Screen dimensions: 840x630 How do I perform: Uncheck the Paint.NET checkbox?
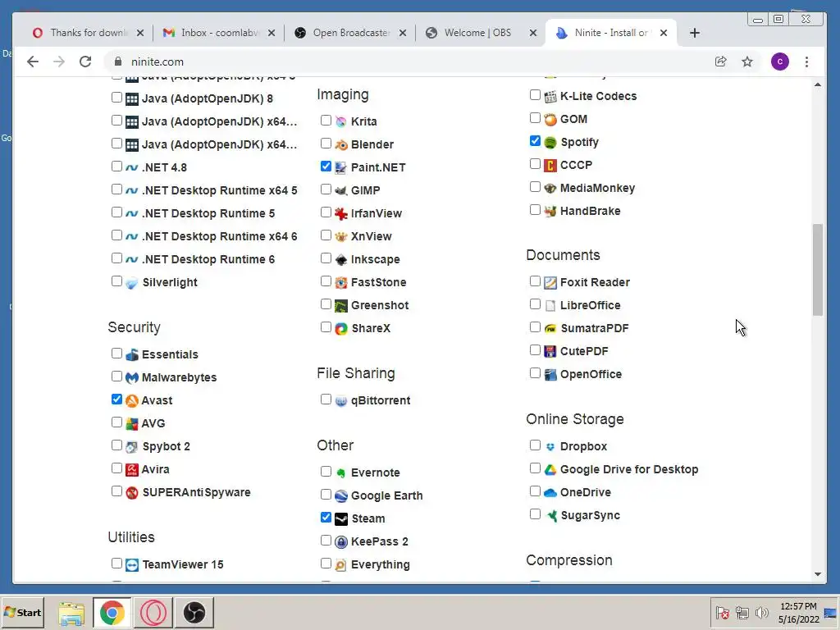326,167
